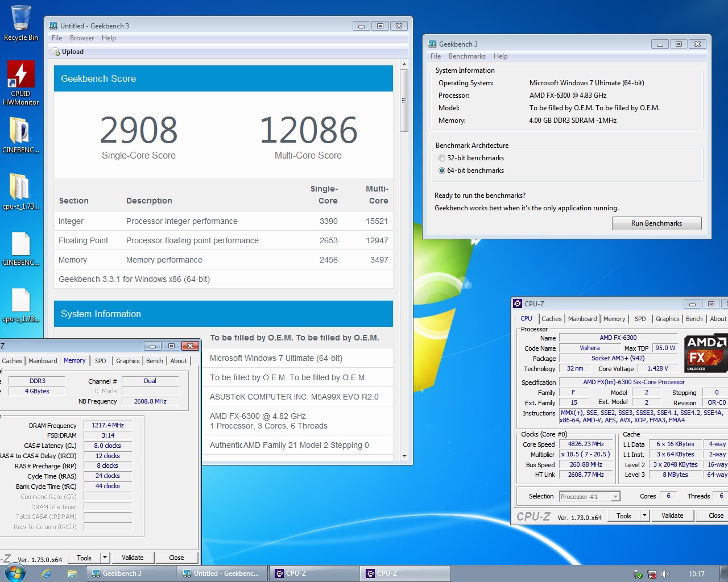
Task: Click the ASUSTeK M5A99X EVO R2.0 row
Action: click(x=298, y=397)
